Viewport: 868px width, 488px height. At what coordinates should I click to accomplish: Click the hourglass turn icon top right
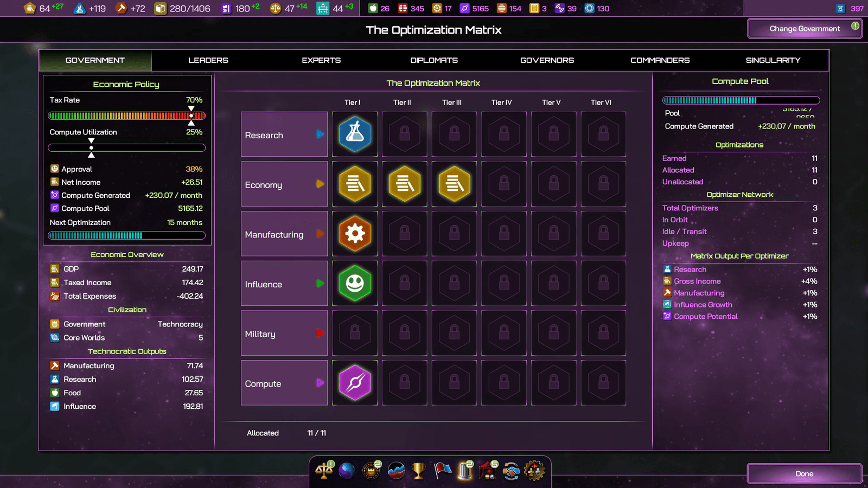840,8
